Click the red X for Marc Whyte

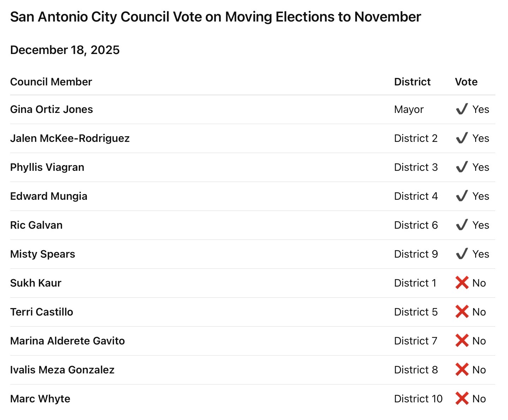(x=462, y=398)
